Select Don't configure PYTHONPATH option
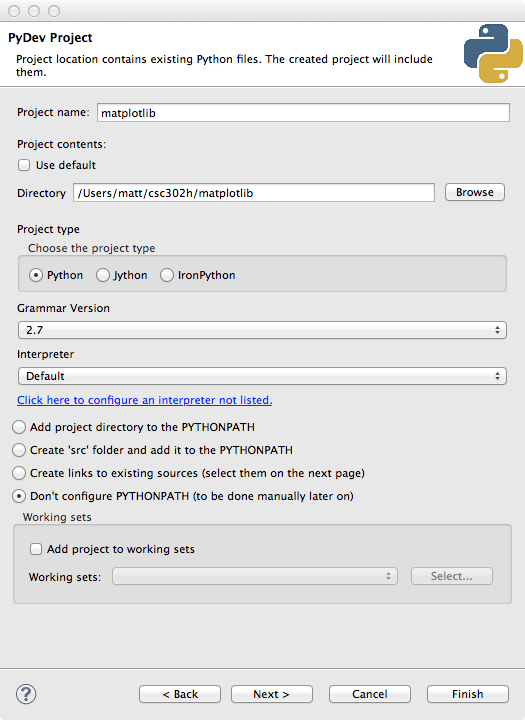The width and height of the screenshot is (525, 720). (x=19, y=496)
